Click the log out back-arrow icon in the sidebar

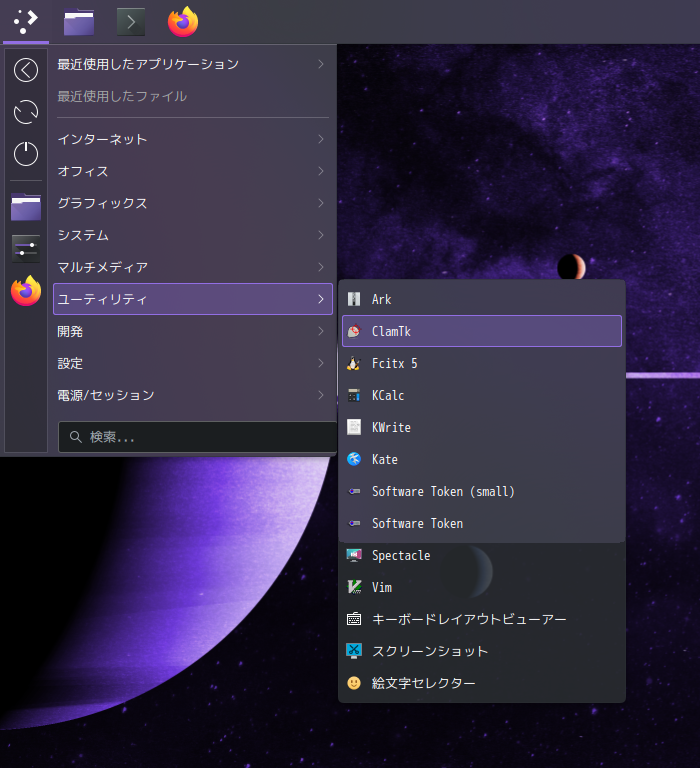[x=26, y=70]
